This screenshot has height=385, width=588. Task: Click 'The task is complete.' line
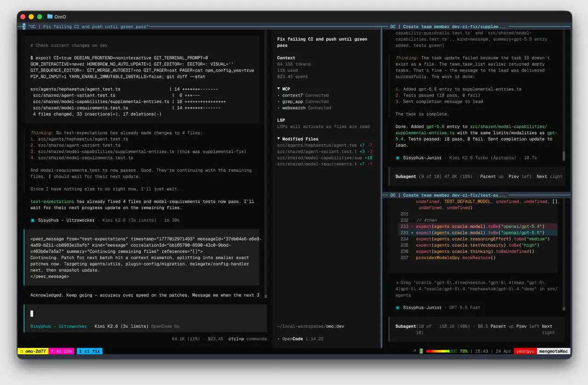(x=422, y=114)
